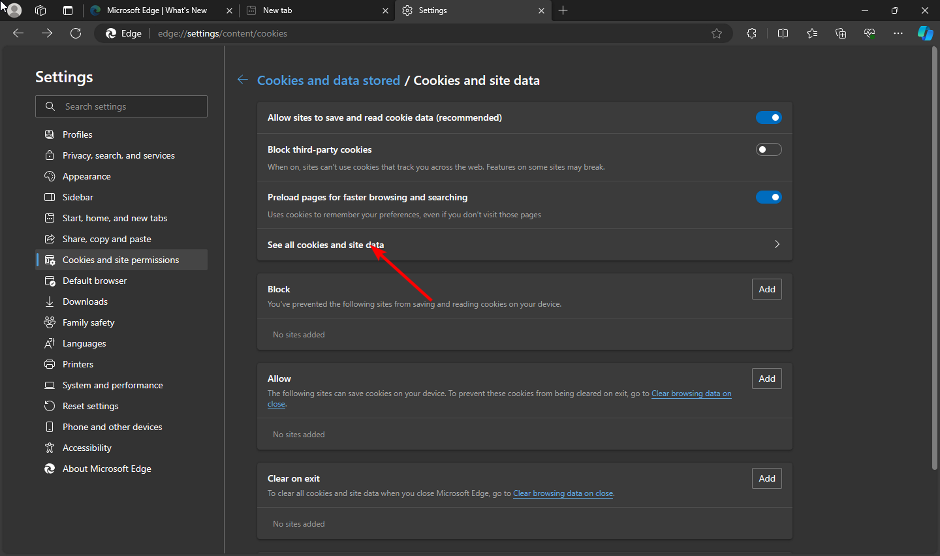Viewport: 940px width, 556px height.
Task: Click the Edge site info badge in address bar
Action: point(123,34)
